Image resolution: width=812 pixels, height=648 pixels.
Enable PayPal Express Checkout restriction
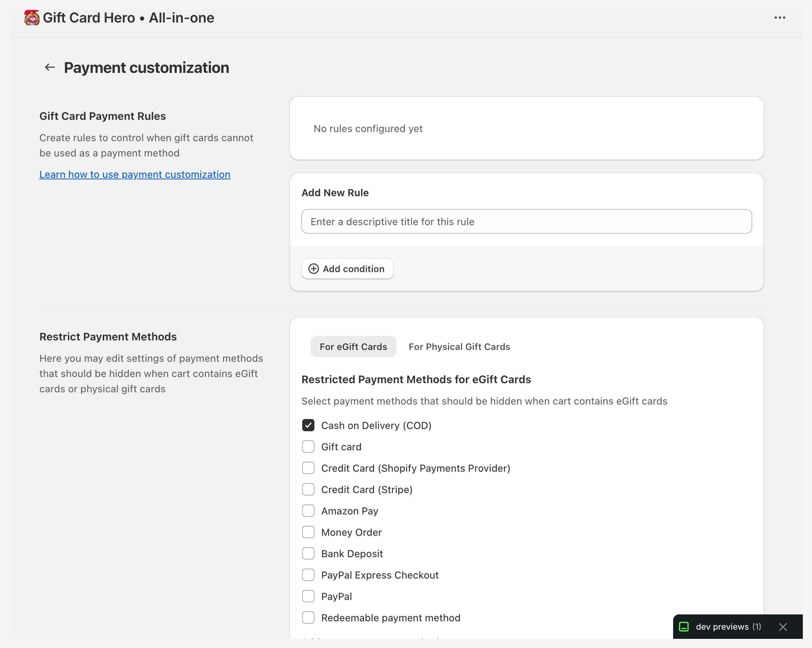coord(308,575)
